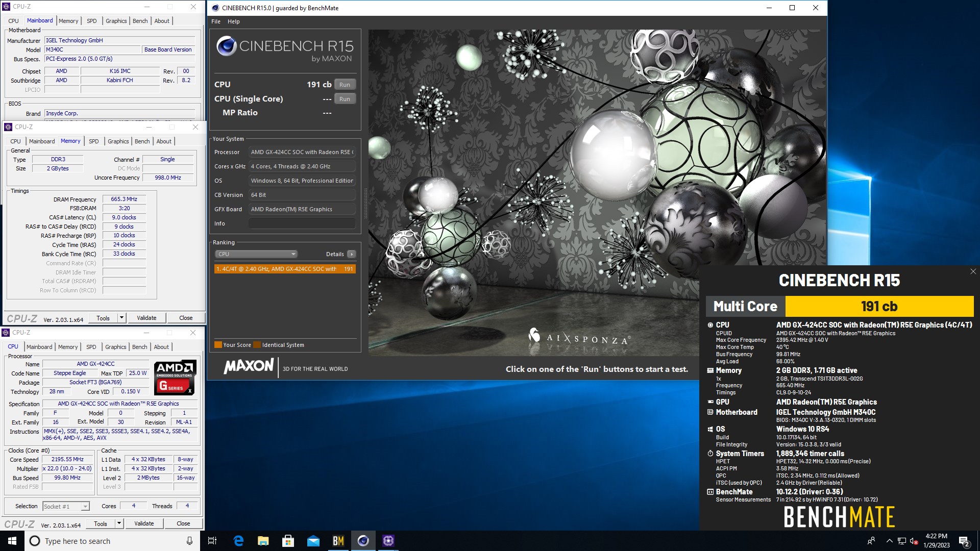The width and height of the screenshot is (980, 551).
Task: Click the Identical System brown legend swatch
Action: coord(257,345)
